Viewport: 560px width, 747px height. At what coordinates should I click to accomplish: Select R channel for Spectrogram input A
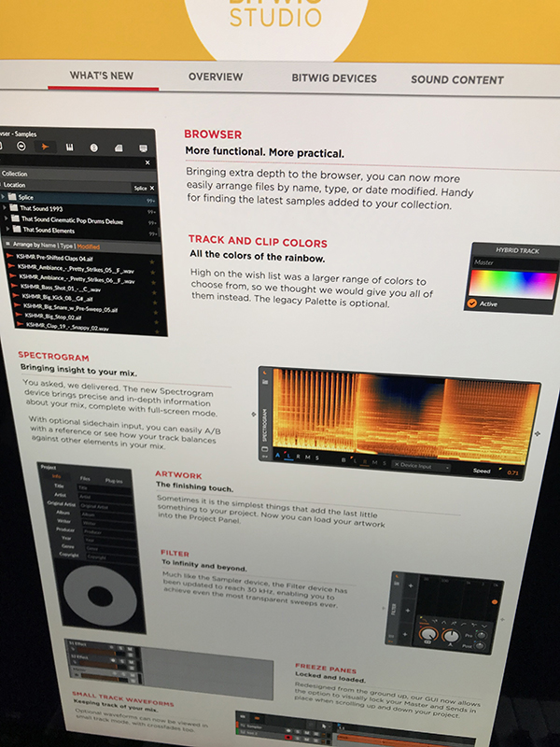click(x=298, y=457)
